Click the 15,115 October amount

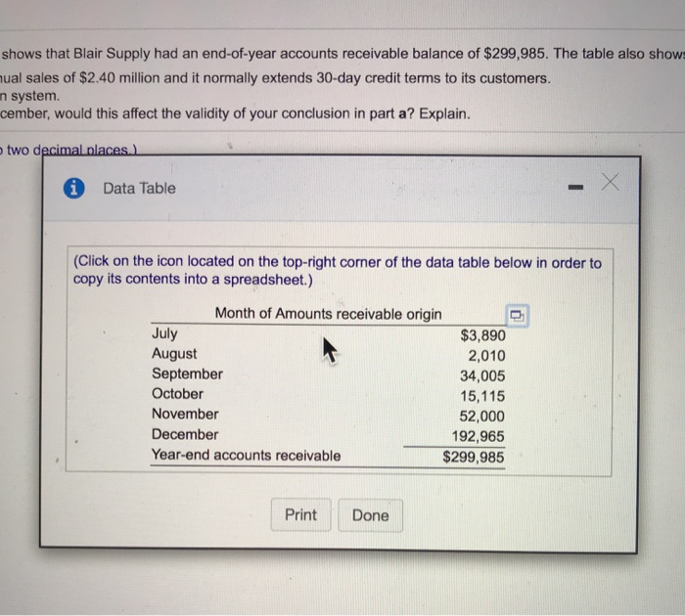click(482, 396)
